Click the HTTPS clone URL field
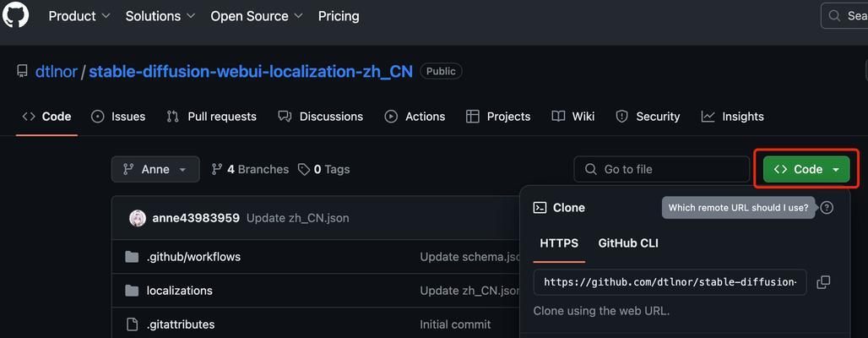The height and width of the screenshot is (338, 868). 670,282
